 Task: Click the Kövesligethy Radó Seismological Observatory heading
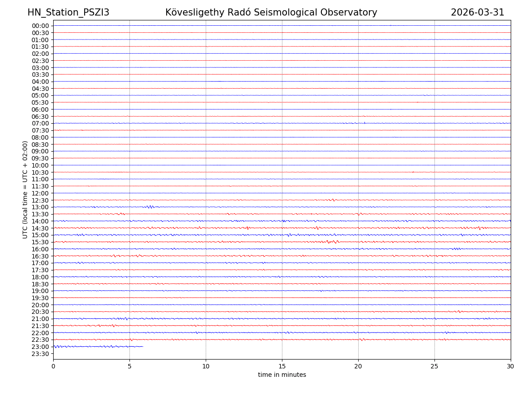[x=271, y=12]
